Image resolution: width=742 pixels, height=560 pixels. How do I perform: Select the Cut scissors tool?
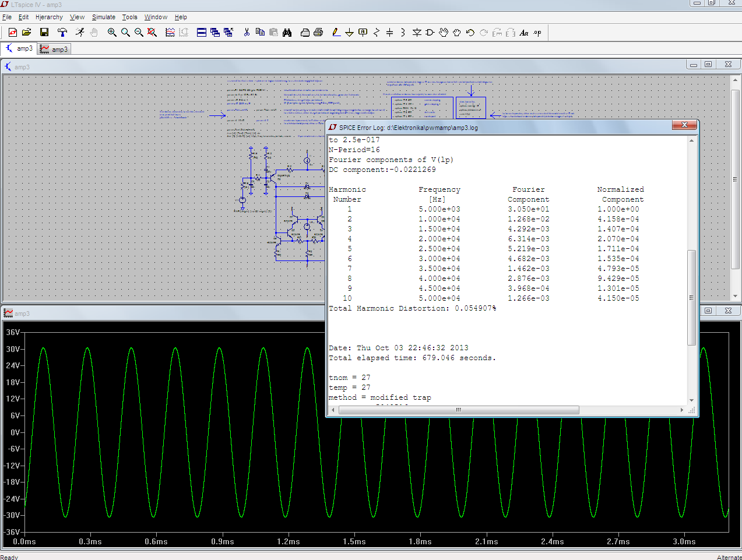pyautogui.click(x=247, y=33)
